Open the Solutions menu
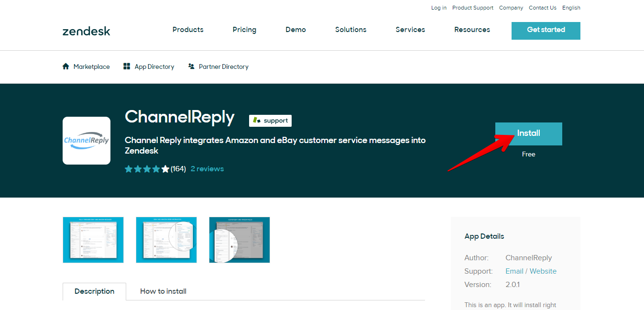644x310 pixels. [350, 30]
